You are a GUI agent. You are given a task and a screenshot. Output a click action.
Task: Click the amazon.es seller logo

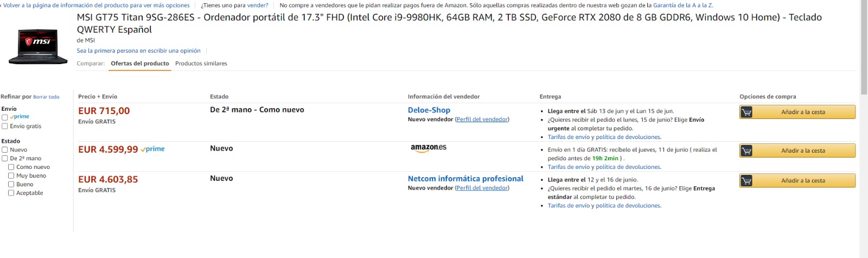429,148
